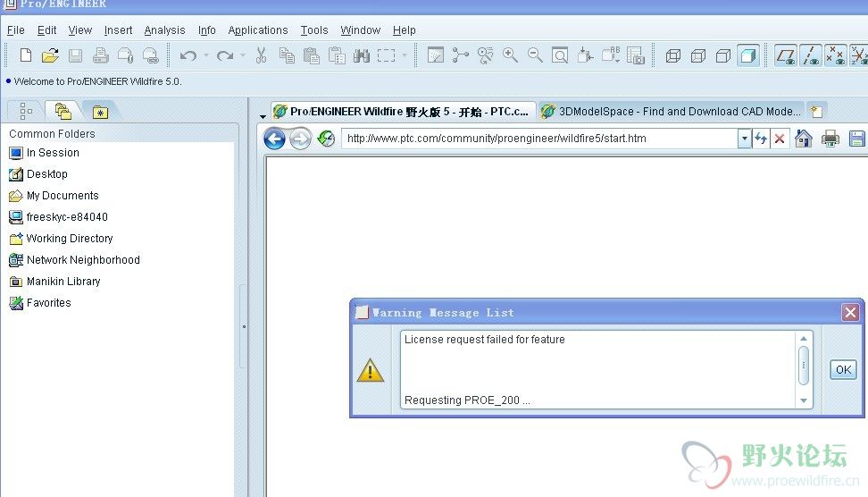
Task: Open Paste Special icon
Action: (x=337, y=55)
